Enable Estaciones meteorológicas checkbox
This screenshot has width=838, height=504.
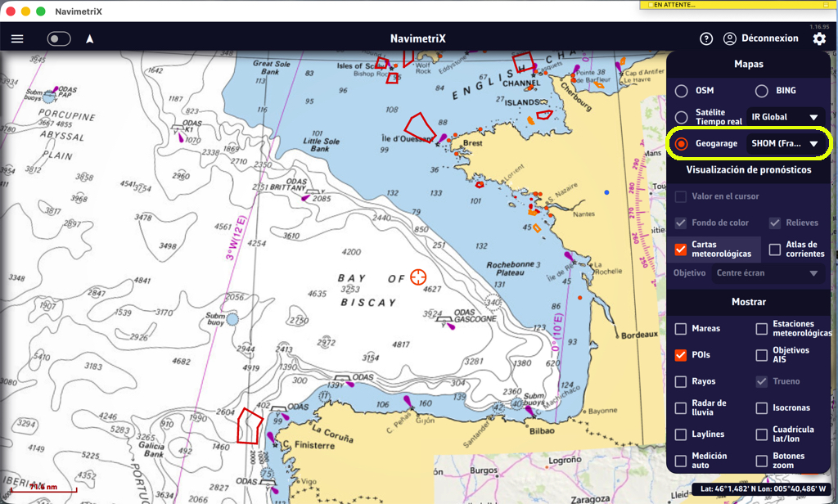coord(762,329)
